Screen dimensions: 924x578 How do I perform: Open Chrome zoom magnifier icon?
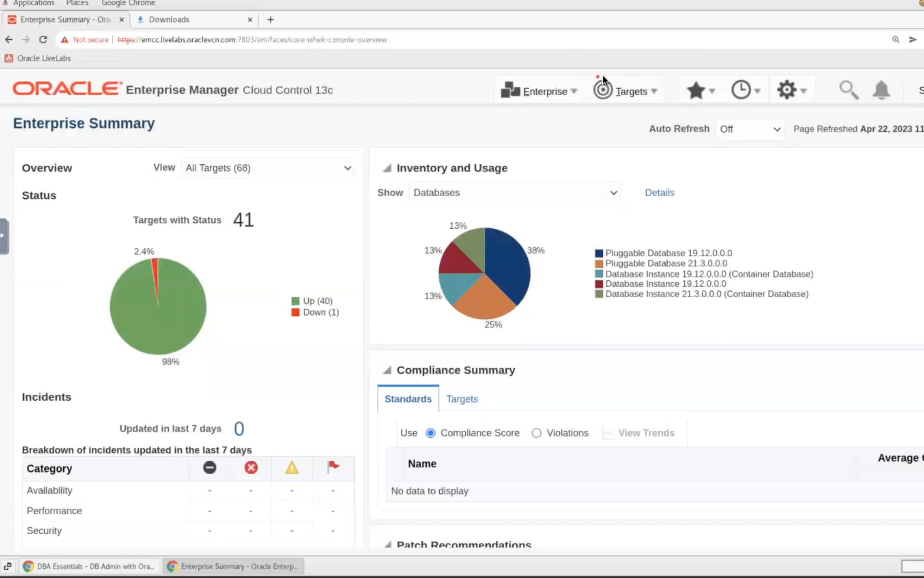[895, 40]
